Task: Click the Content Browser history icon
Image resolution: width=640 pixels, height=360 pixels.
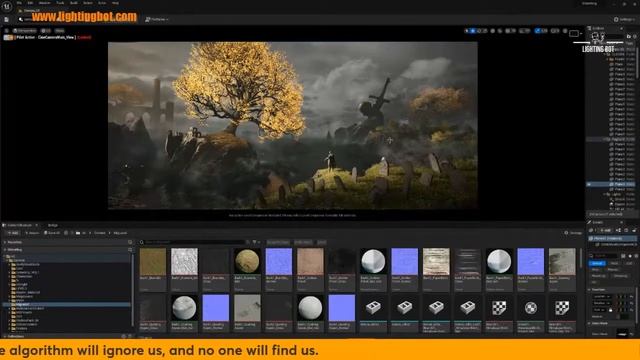Action: coord(66,233)
